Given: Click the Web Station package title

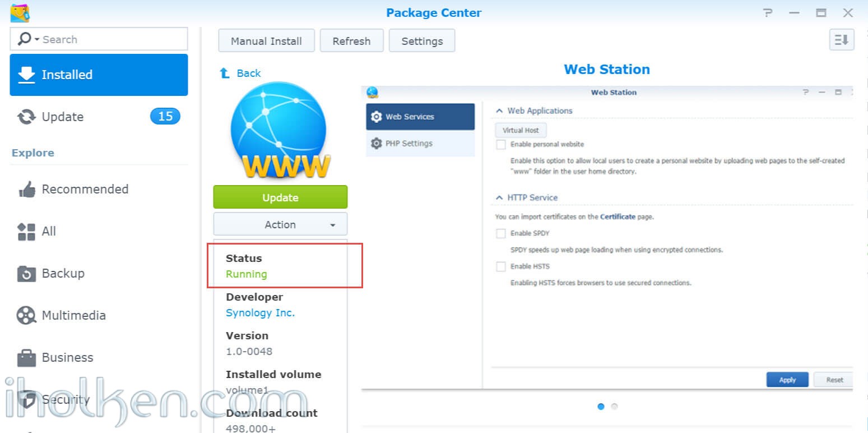Looking at the screenshot, I should 607,70.
